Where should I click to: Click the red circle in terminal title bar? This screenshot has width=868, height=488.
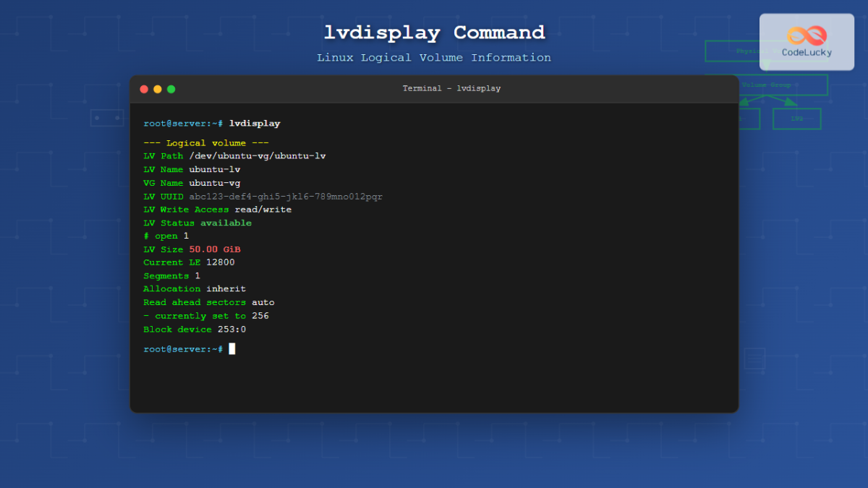click(143, 89)
